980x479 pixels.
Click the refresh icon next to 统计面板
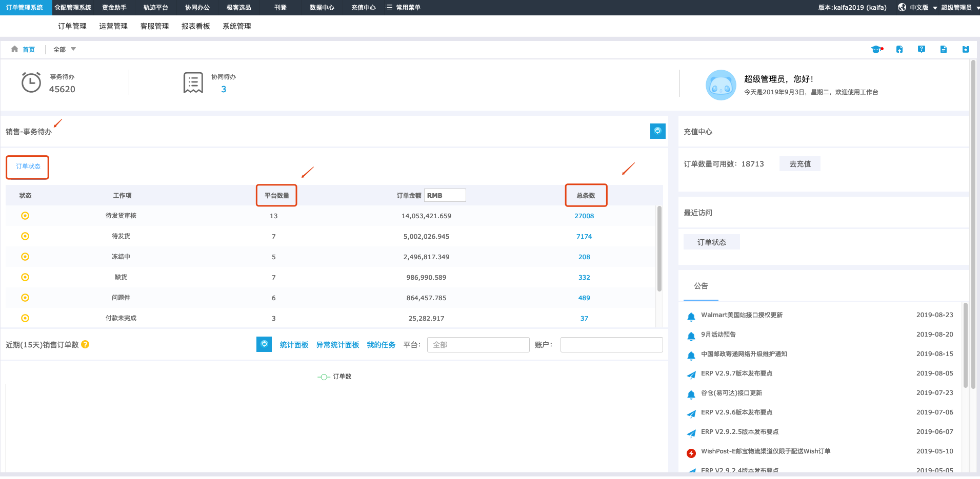[264, 344]
